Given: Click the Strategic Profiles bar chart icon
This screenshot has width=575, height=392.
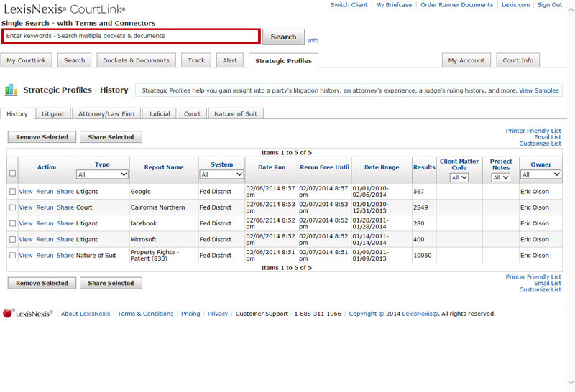Looking at the screenshot, I should click(x=11, y=90).
